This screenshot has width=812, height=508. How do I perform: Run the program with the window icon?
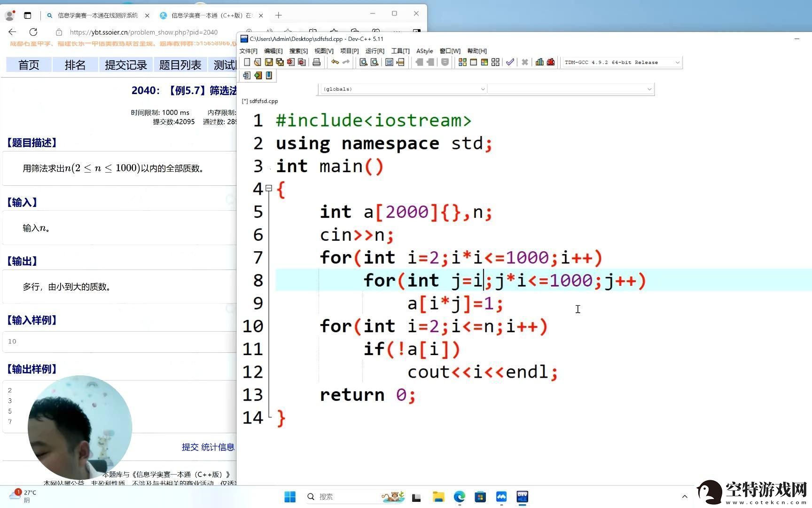[x=474, y=62]
